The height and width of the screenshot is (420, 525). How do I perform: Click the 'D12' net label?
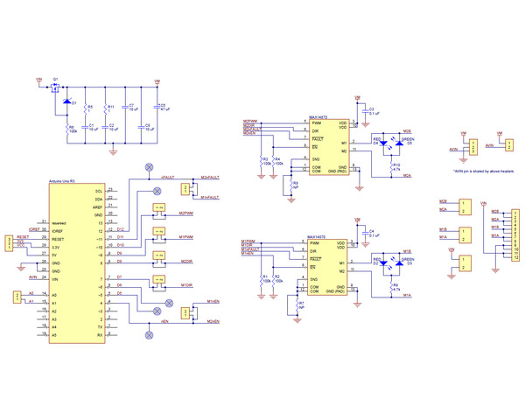[x=120, y=229]
